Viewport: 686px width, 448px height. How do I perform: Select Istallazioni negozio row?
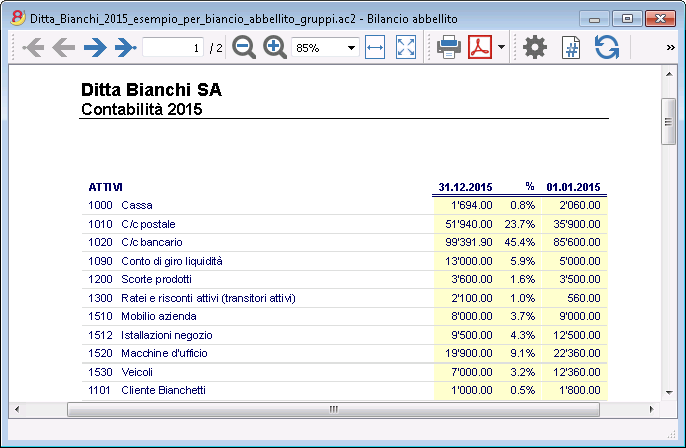344,335
